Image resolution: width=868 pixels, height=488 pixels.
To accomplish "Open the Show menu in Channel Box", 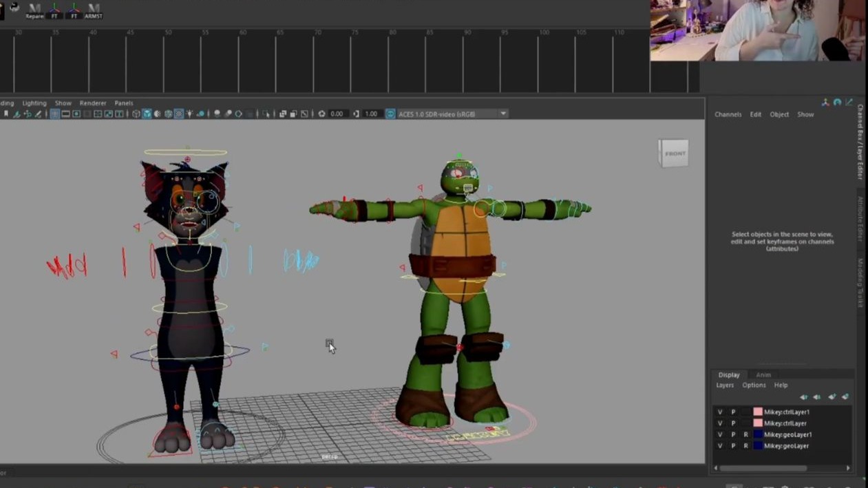I will pos(805,114).
